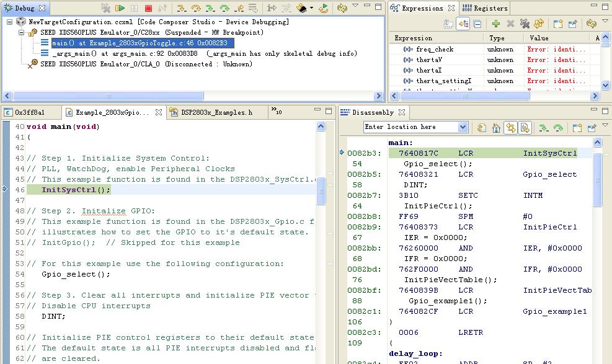
Task: Click Remove Selected Expression gray X icon
Action: (510, 24)
